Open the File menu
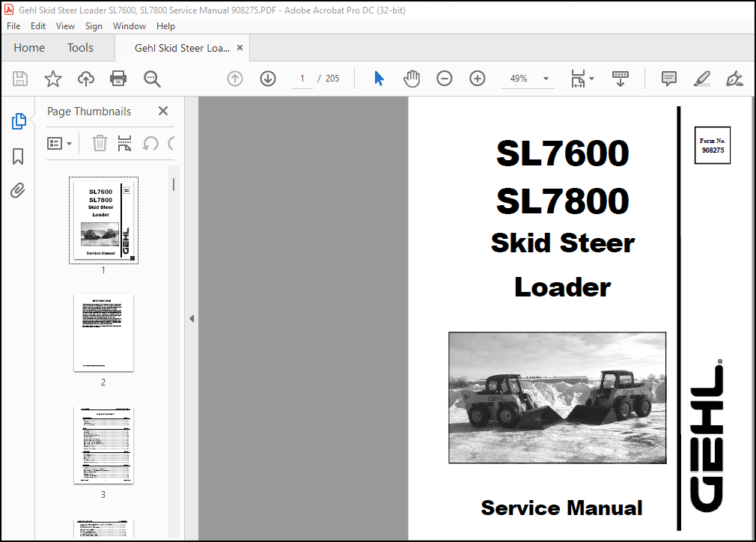The width and height of the screenshot is (756, 542). (x=13, y=26)
